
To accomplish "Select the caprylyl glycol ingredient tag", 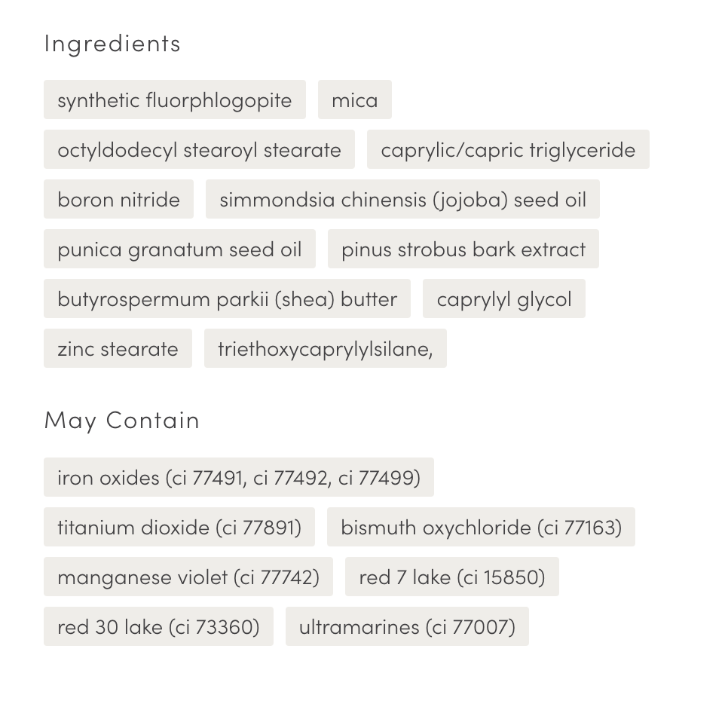I will [x=504, y=298].
